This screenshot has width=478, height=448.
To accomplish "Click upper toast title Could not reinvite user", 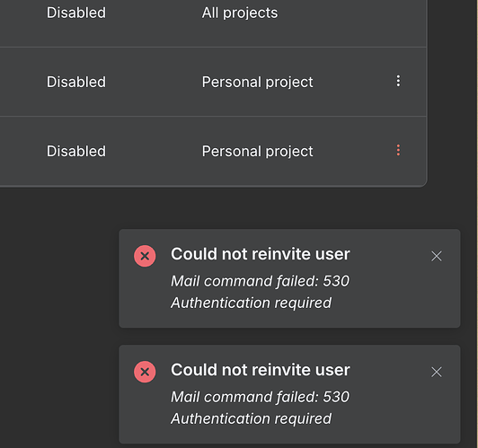I will click(261, 254).
